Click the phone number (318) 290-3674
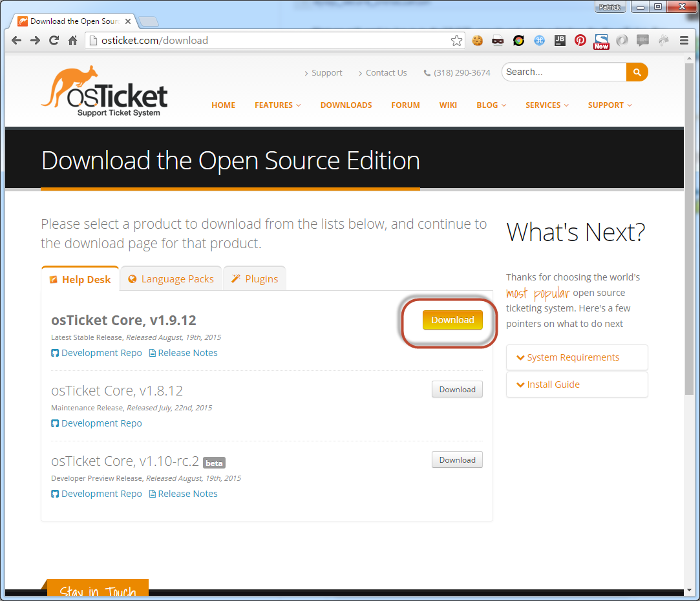The image size is (700, 601). (x=462, y=73)
